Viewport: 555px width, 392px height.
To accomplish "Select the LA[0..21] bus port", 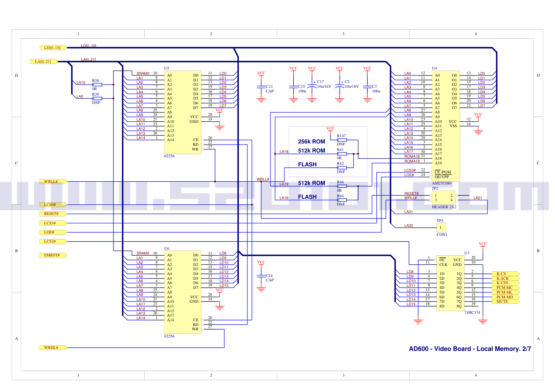I will coord(43,62).
